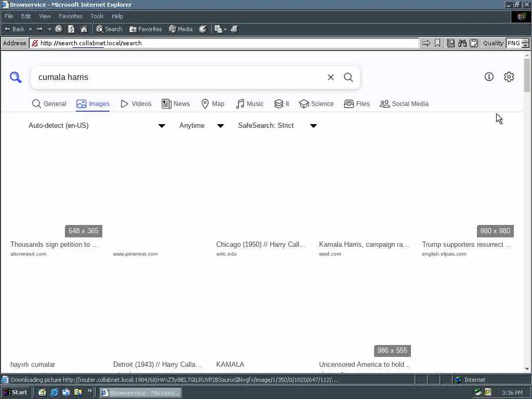Switch to the Social Media tab
The height and width of the screenshot is (399, 532).
[404, 104]
